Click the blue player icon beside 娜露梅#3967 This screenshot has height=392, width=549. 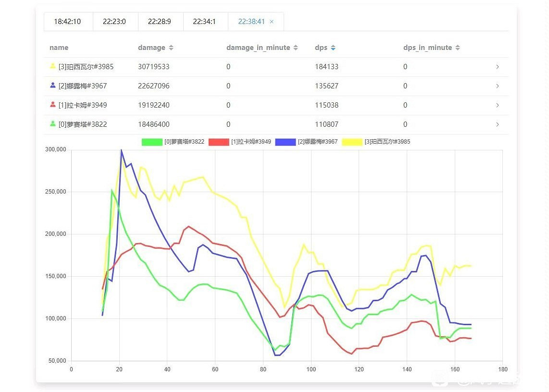[x=53, y=86]
